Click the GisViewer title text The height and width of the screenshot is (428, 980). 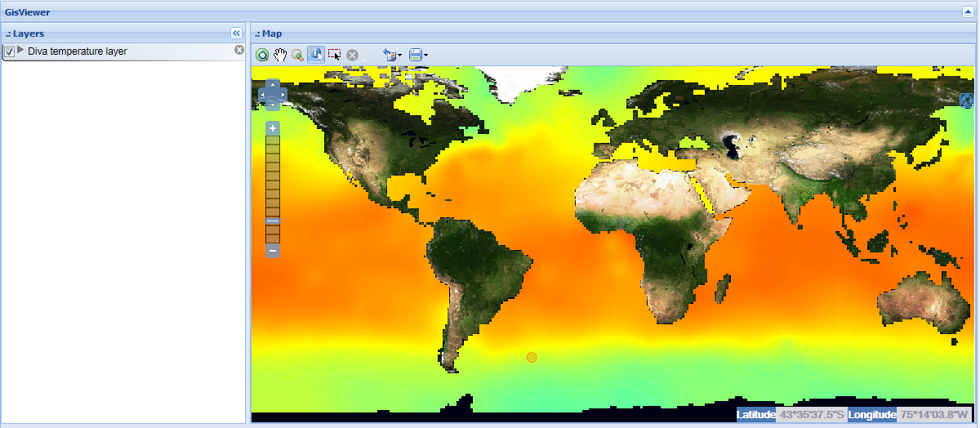point(26,12)
